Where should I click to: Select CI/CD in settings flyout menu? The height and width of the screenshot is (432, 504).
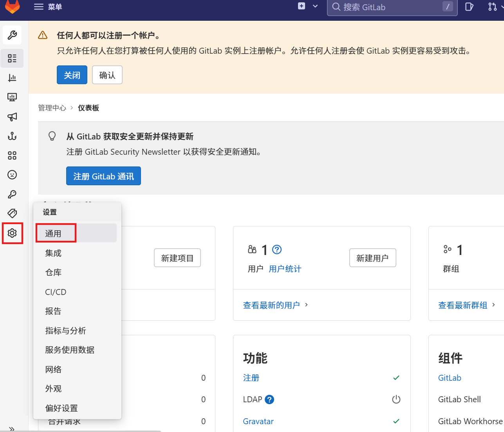tap(76, 292)
